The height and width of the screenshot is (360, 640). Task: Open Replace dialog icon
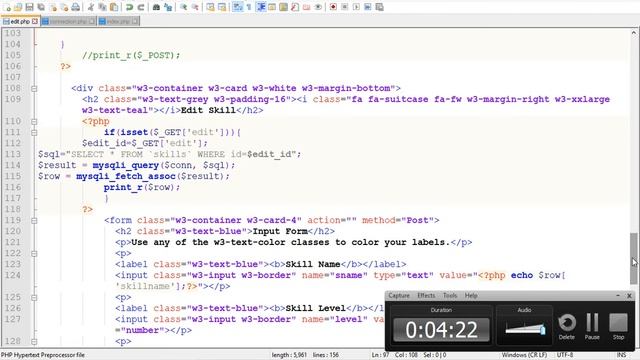click(168, 7)
